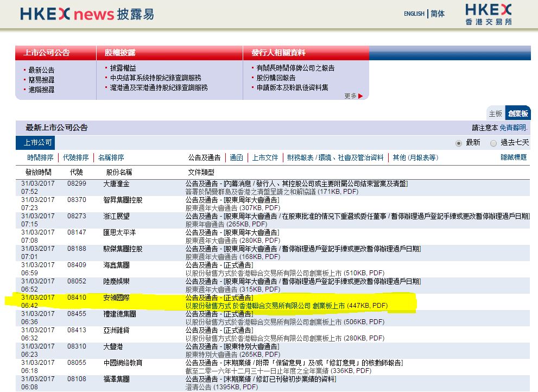Open 駿傑集團控股 股東週年大會通告 PDF (168KB)
Image resolution: width=538 pixels, height=392 pixels.
(233, 257)
